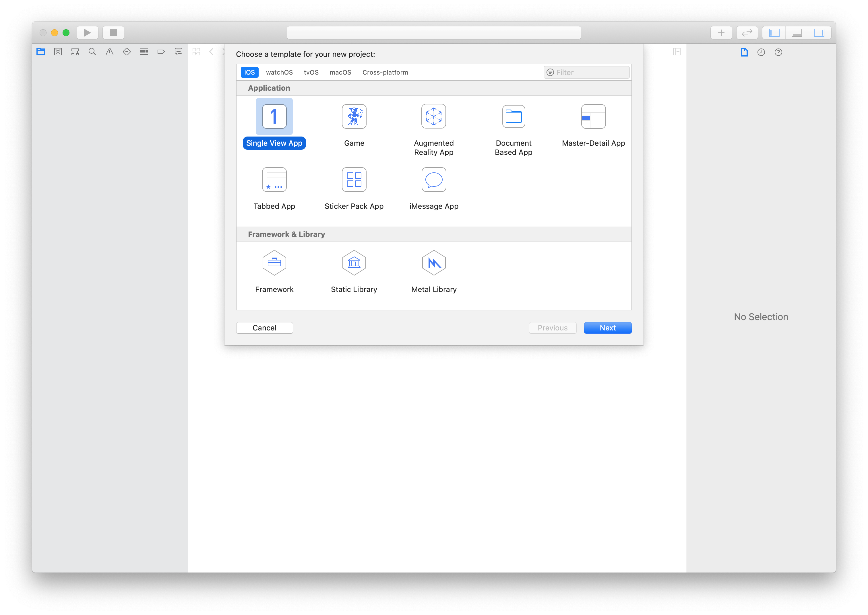Click the Next button
This screenshot has height=615, width=868.
(x=607, y=328)
